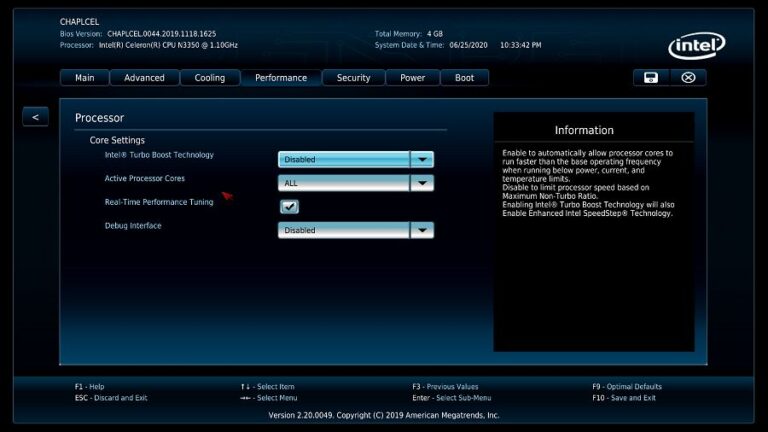768x432 pixels.
Task: Click the Real-Time Performance Tuning label
Action: pyautogui.click(x=159, y=202)
